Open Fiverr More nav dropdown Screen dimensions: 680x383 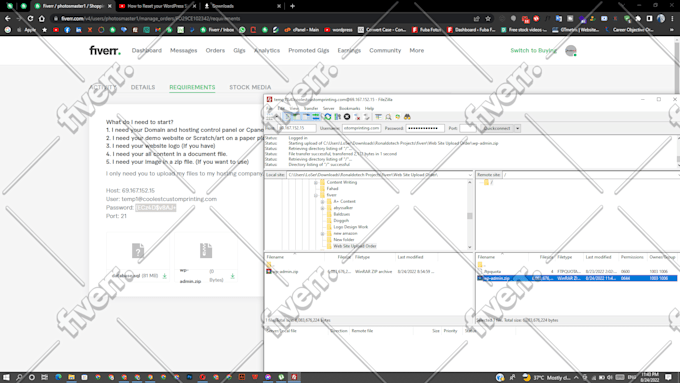[417, 50]
